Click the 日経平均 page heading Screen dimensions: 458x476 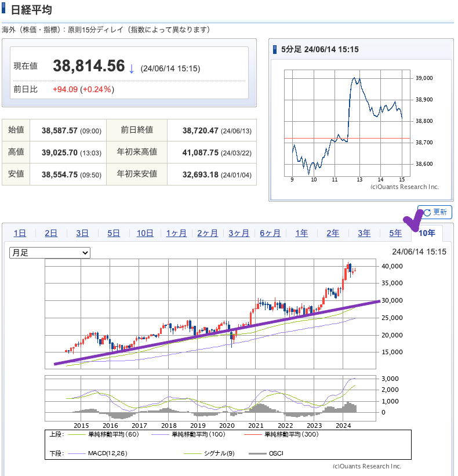point(31,10)
